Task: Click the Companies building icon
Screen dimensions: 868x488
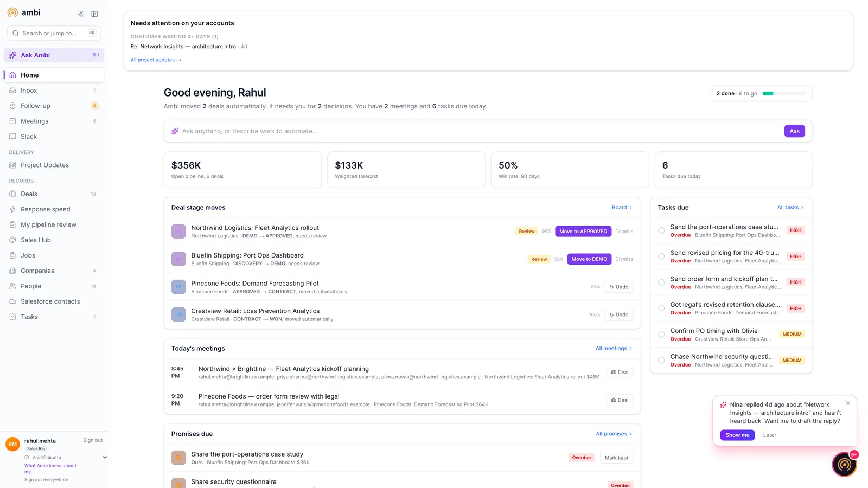Action: point(13,271)
